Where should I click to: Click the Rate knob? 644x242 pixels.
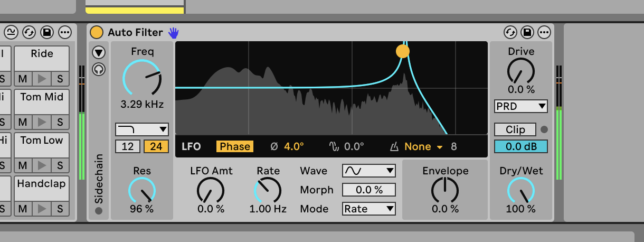[268, 190]
